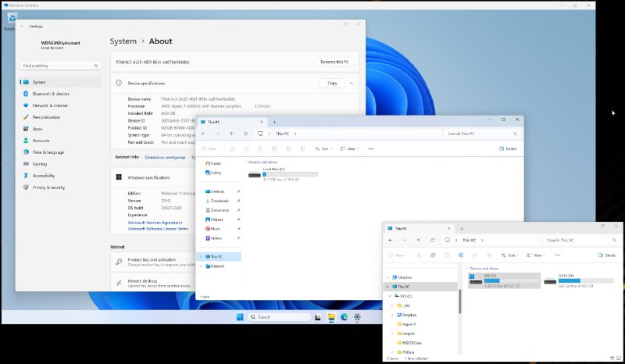This screenshot has height=364, width=625.
Task: Expand the _ISO folder tree node
Action: click(x=393, y=305)
